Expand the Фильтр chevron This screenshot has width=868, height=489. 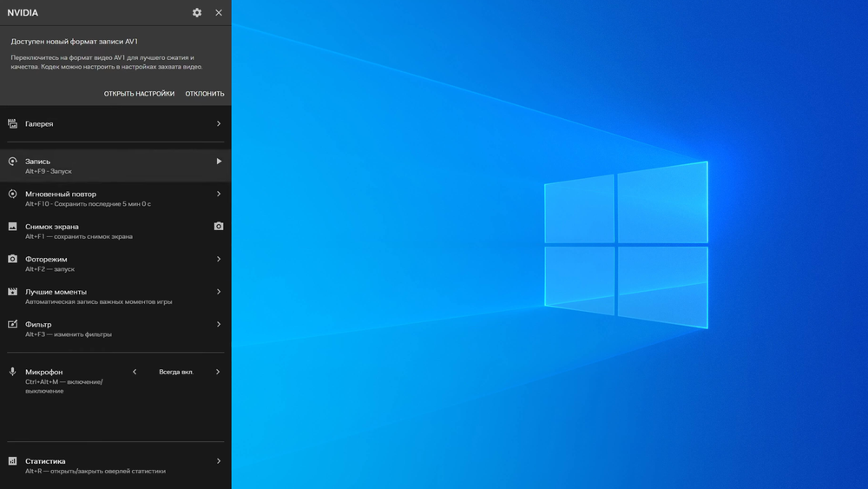click(219, 324)
